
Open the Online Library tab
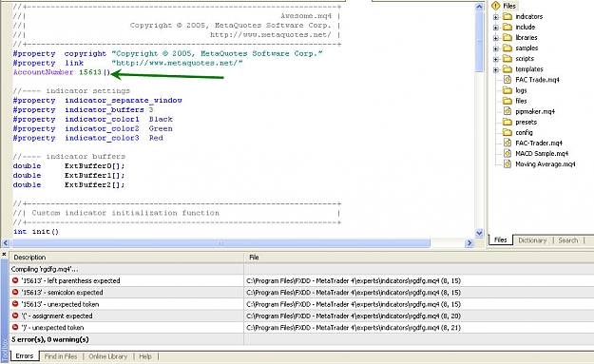(x=108, y=356)
